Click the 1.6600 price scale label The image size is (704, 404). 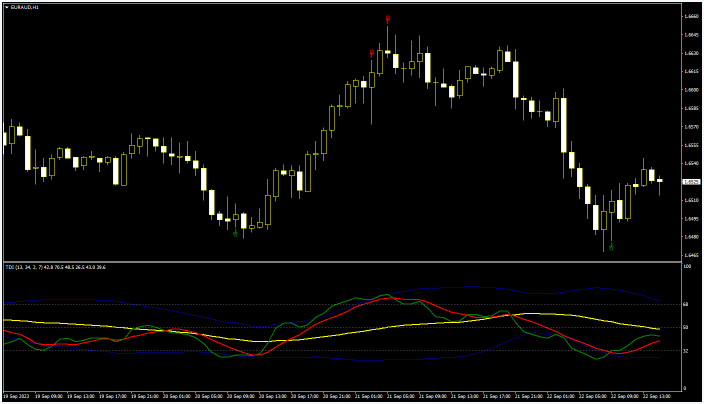tap(690, 90)
